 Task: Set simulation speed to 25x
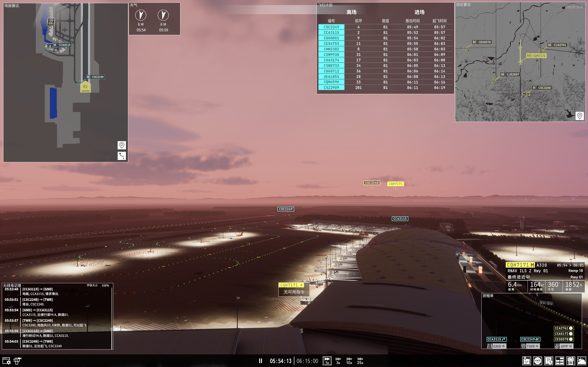pyautogui.click(x=360, y=361)
